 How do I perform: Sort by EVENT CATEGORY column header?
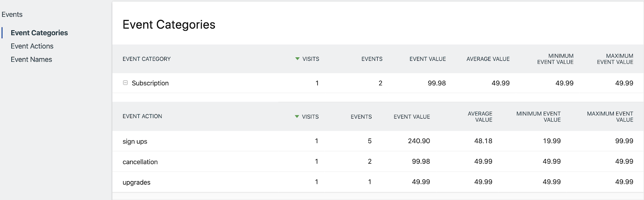(x=147, y=59)
